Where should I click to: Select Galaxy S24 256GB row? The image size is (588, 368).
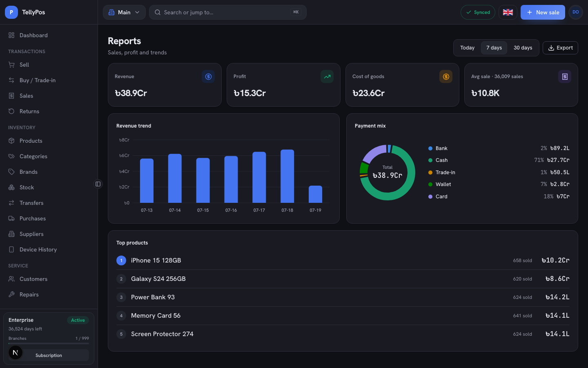343,279
